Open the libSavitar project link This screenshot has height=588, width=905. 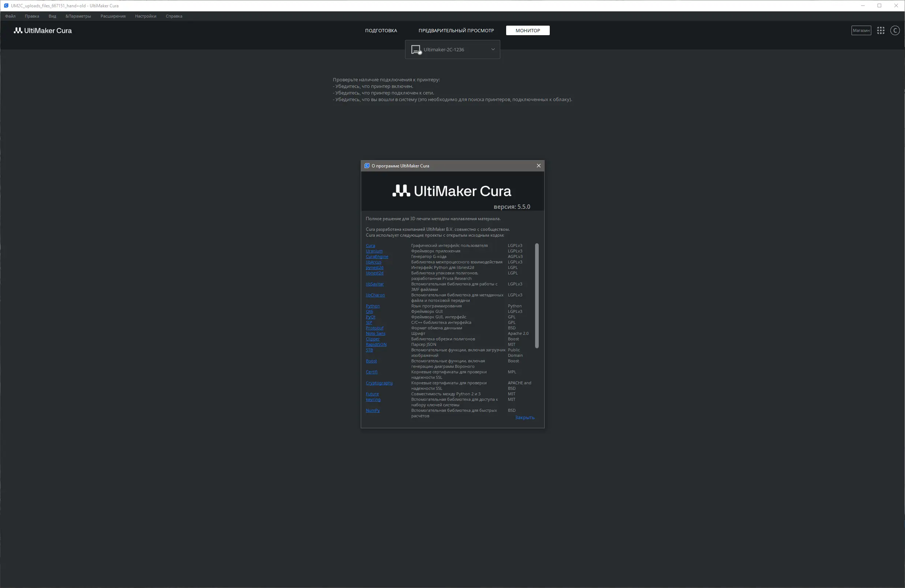pyautogui.click(x=375, y=284)
